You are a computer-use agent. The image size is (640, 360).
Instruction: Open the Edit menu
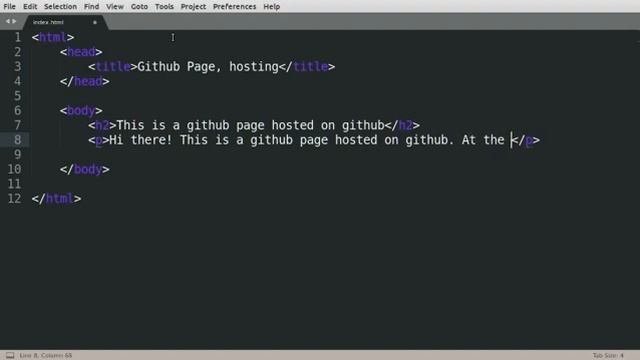point(30,7)
